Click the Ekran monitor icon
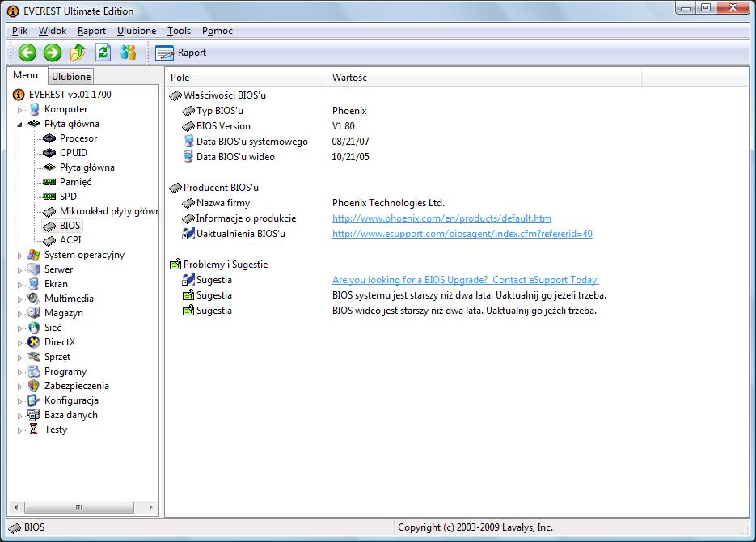 click(34, 284)
